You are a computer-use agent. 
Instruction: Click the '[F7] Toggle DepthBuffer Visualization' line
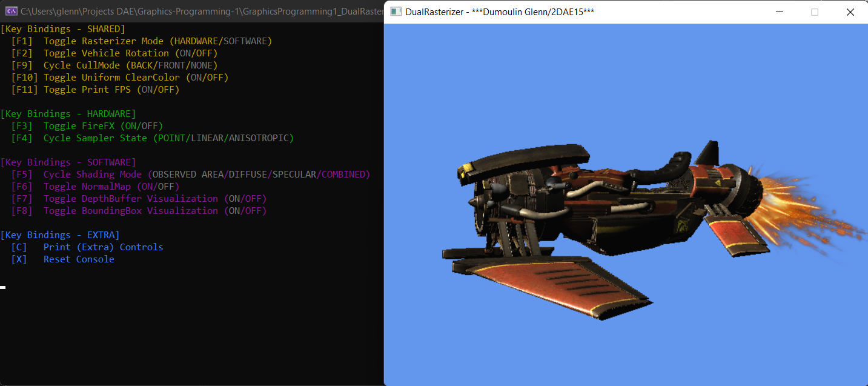(x=139, y=199)
